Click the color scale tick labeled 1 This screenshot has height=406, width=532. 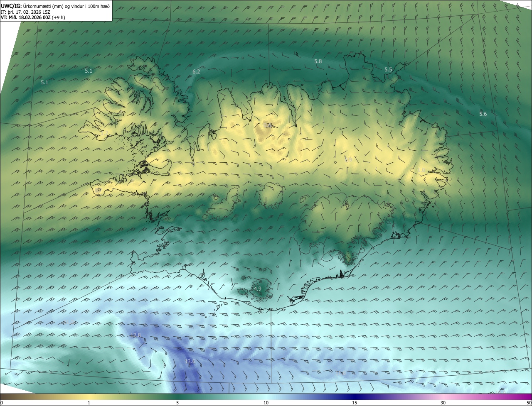coord(89,403)
